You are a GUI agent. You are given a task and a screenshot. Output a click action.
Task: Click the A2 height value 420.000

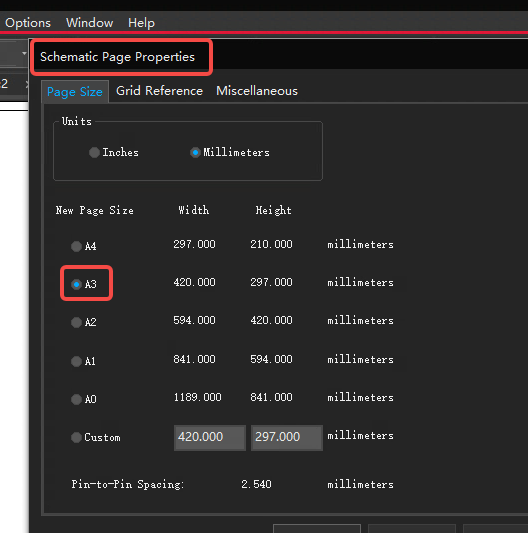tap(271, 320)
